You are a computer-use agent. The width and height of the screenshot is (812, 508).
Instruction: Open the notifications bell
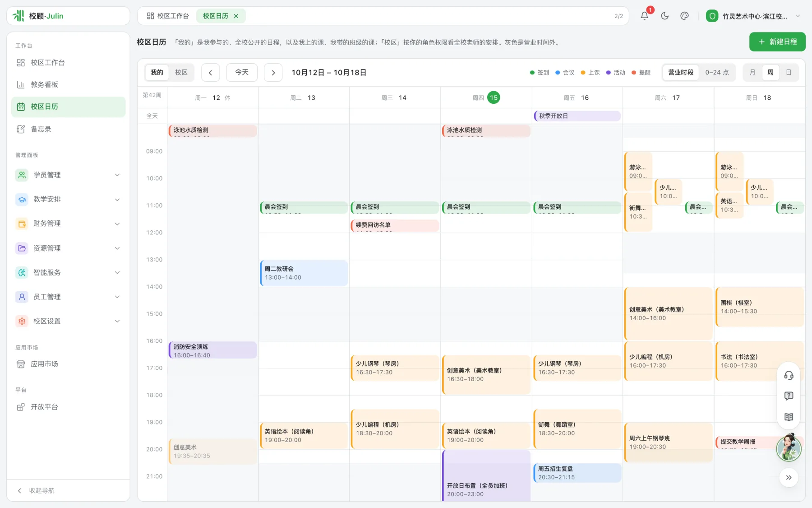coord(644,16)
